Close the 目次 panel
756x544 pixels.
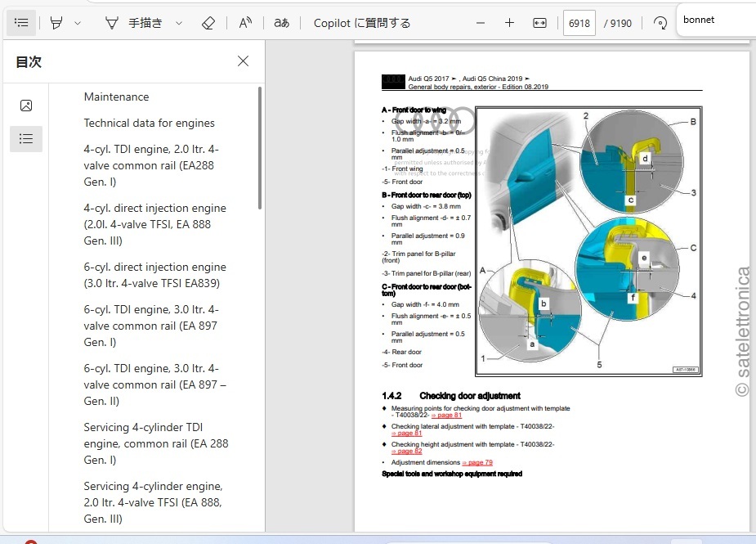coord(243,61)
